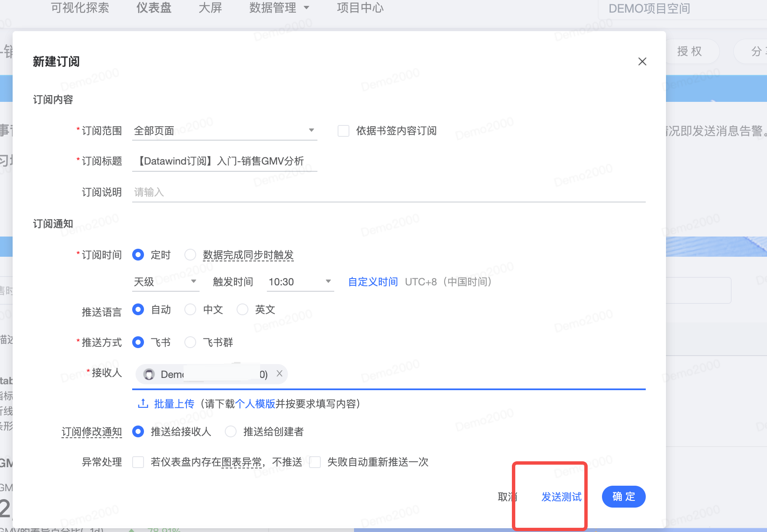Click the 发送测试 button
767x532 pixels.
coord(562,497)
